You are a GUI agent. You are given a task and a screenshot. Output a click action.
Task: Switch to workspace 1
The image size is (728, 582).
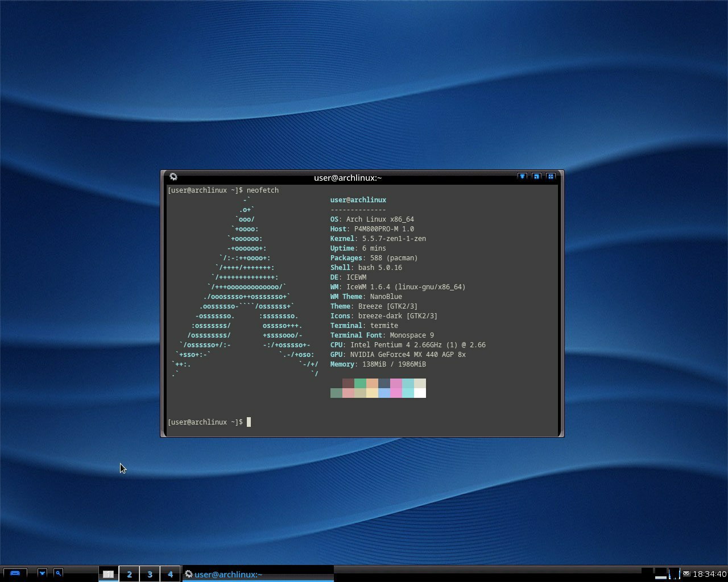pos(109,574)
